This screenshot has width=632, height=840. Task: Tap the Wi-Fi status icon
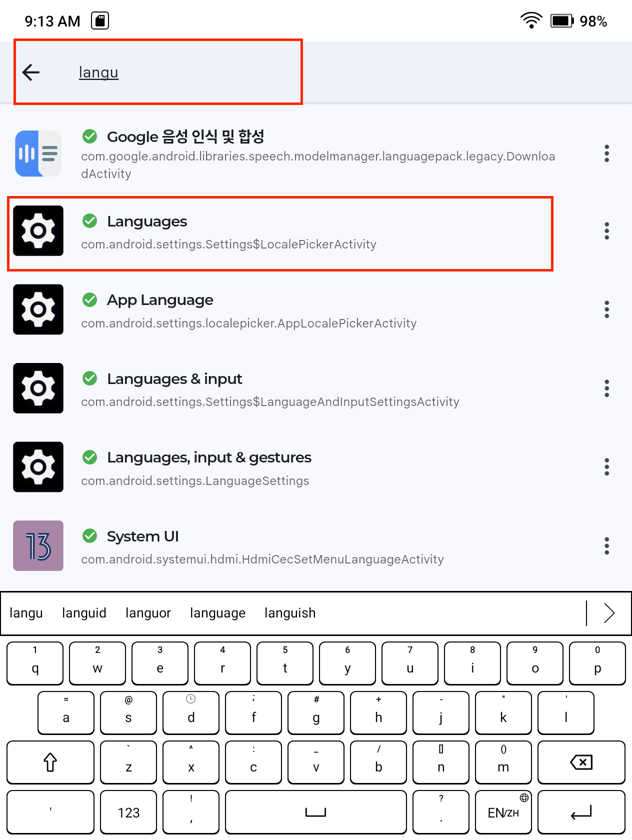(x=531, y=20)
